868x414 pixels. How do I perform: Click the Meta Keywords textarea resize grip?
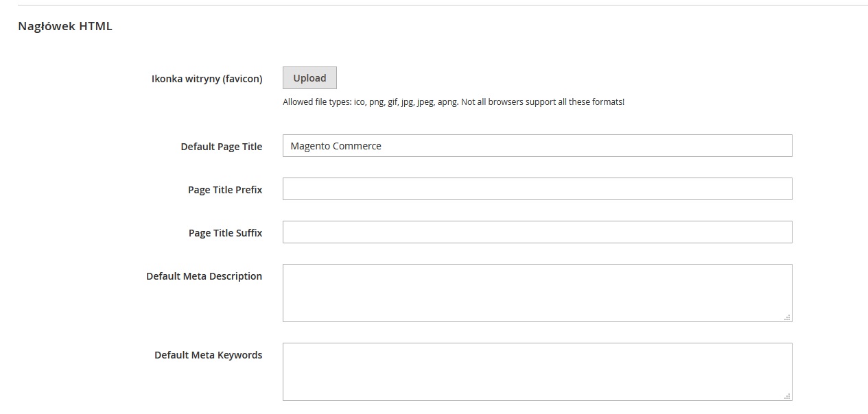[787, 396]
